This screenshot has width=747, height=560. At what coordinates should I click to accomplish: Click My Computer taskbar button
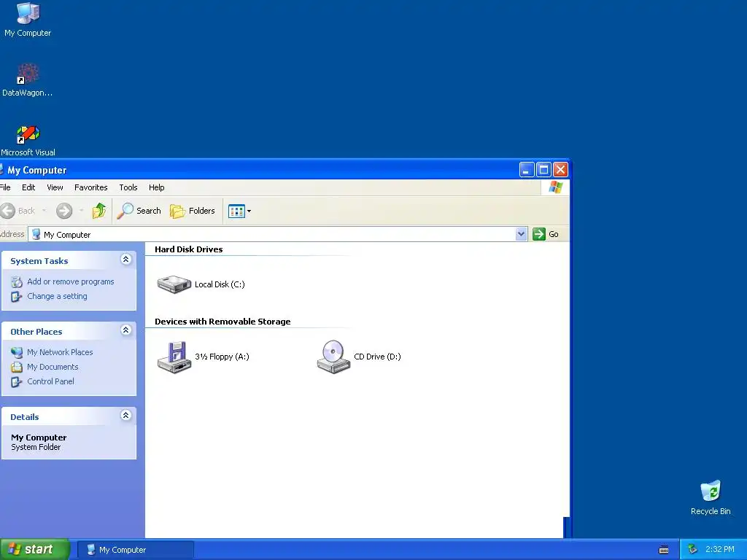[x=136, y=550]
